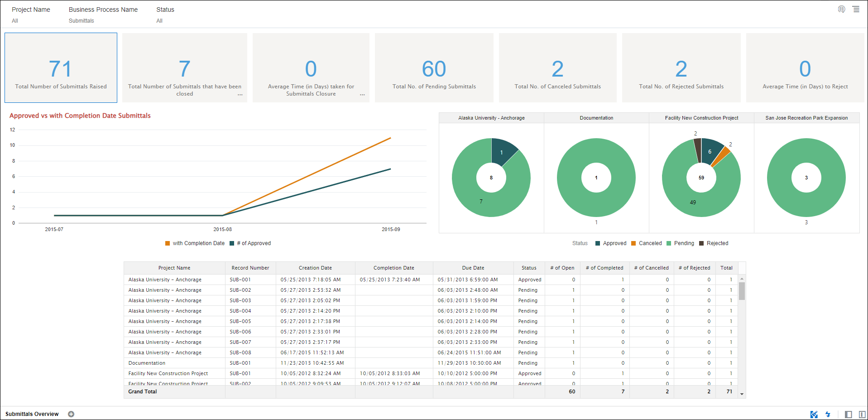Screen dimensions: 868x420
Task: Click the table scrollbar thumb
Action: click(742, 291)
